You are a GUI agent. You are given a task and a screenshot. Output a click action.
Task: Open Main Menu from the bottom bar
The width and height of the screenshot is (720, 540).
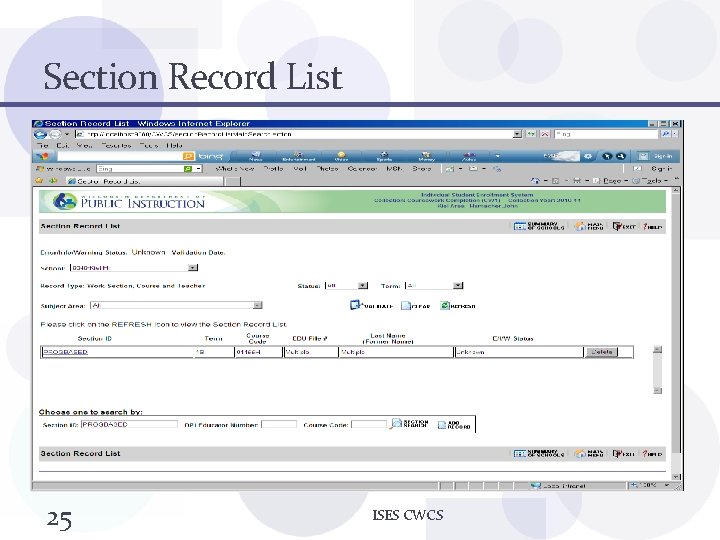point(589,453)
